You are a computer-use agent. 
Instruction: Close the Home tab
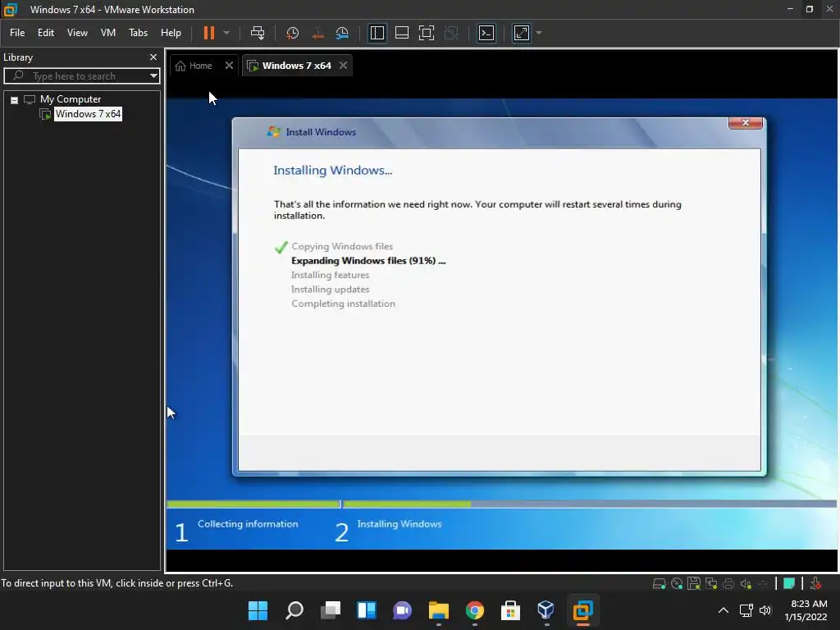coord(230,66)
